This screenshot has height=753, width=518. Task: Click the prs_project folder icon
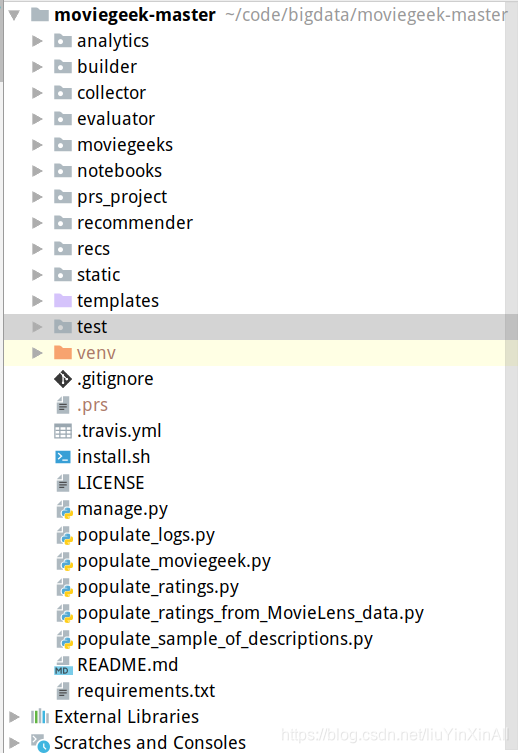click(x=62, y=196)
